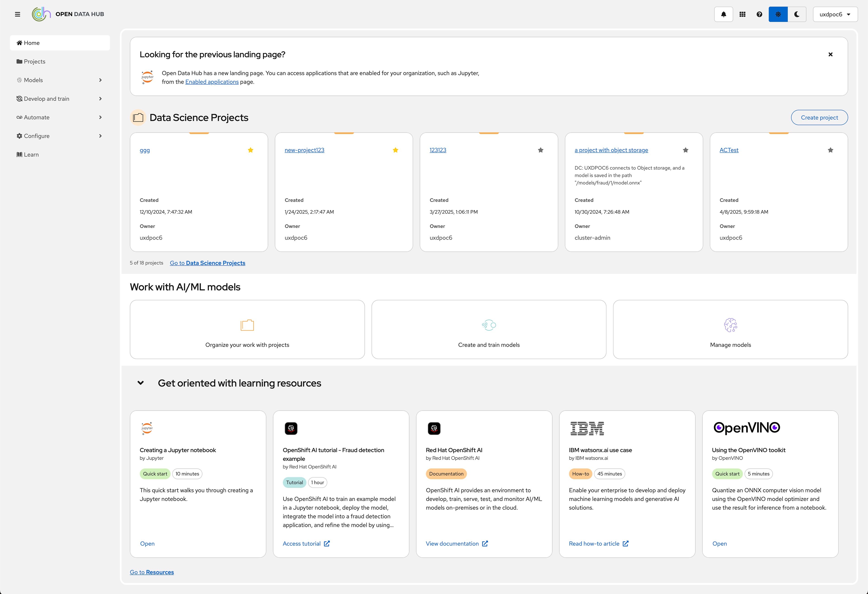
Task: Favorite the object storage project star
Action: pos(685,150)
